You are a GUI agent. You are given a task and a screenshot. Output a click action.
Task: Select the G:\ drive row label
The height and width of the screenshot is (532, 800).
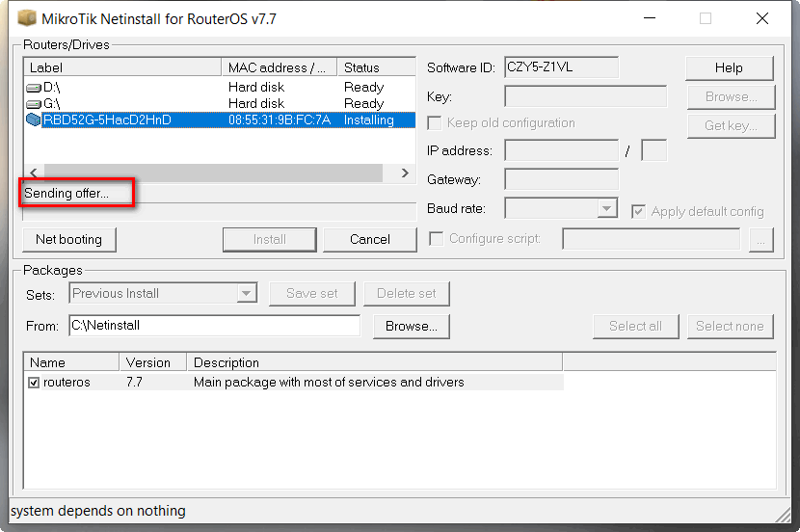[x=51, y=103]
